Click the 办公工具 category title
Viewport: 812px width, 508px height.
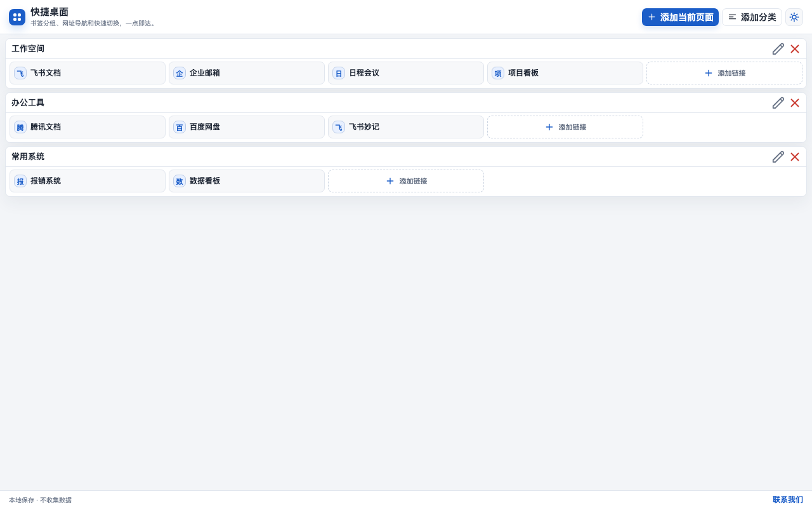[28, 103]
